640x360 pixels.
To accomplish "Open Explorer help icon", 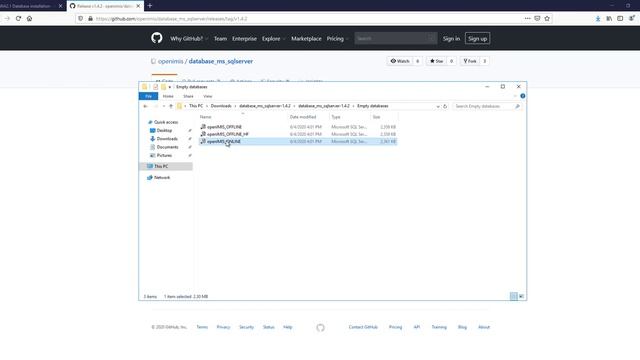I will [x=522, y=96].
